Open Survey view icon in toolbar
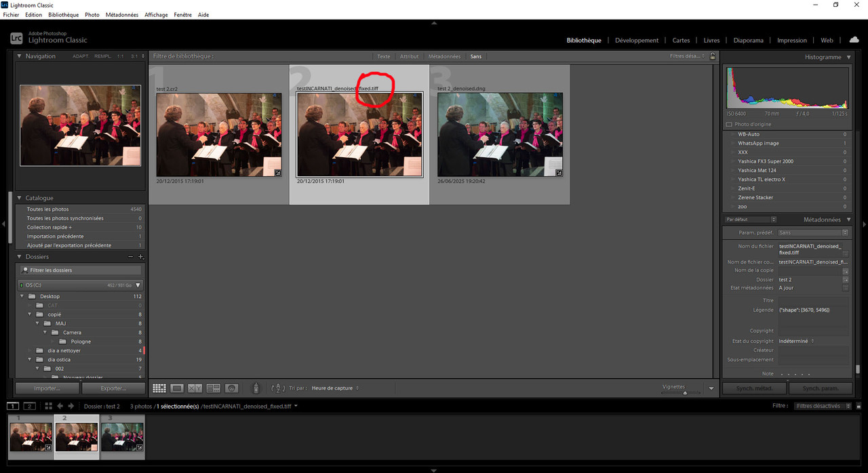This screenshot has width=868, height=473. [213, 388]
